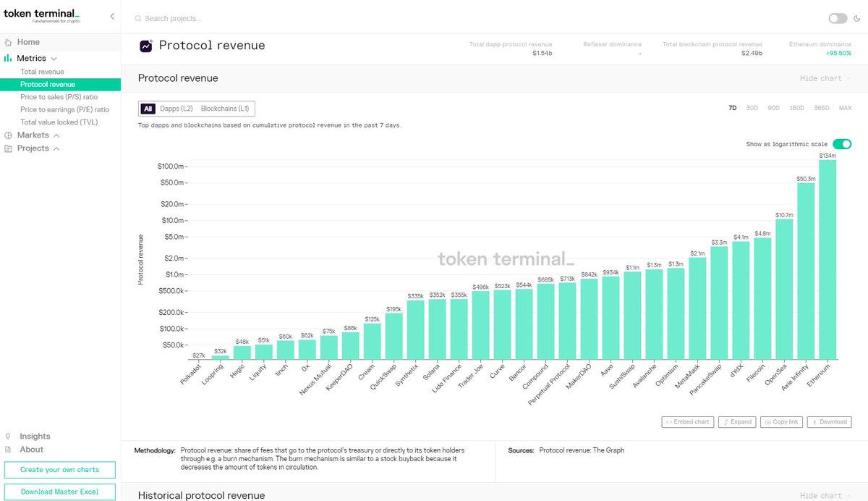Select the 7D time range

[x=732, y=108]
